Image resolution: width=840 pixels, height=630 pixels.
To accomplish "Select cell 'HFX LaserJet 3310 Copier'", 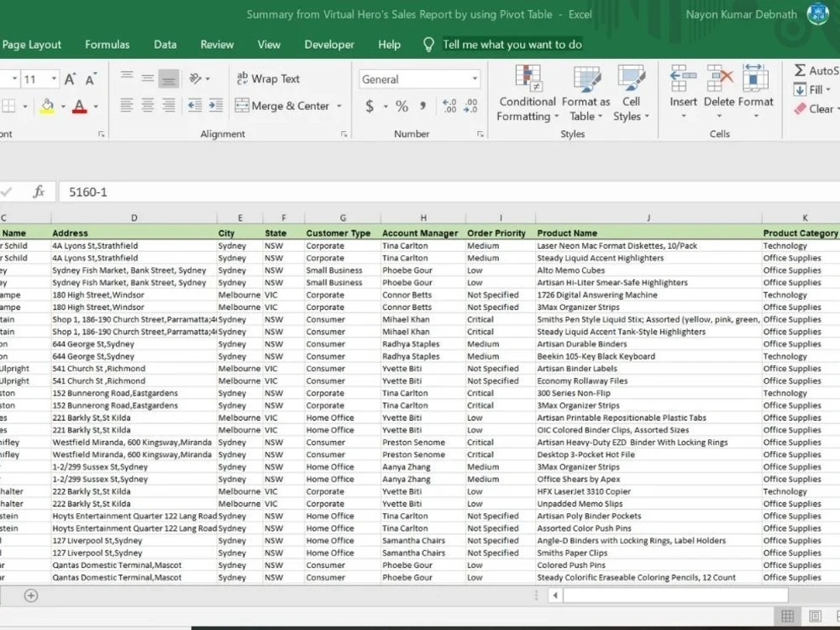I will 648,491.
